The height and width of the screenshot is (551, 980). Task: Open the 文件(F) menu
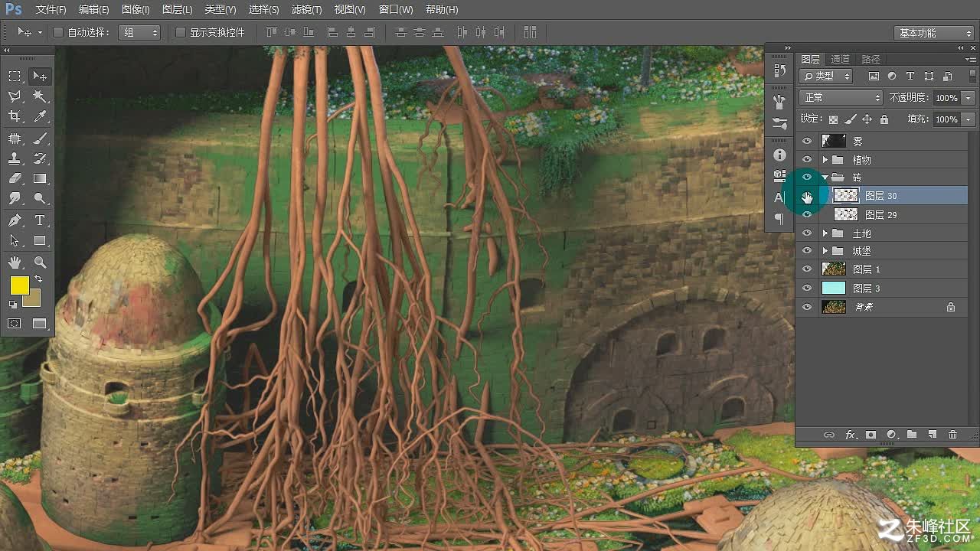(x=51, y=10)
